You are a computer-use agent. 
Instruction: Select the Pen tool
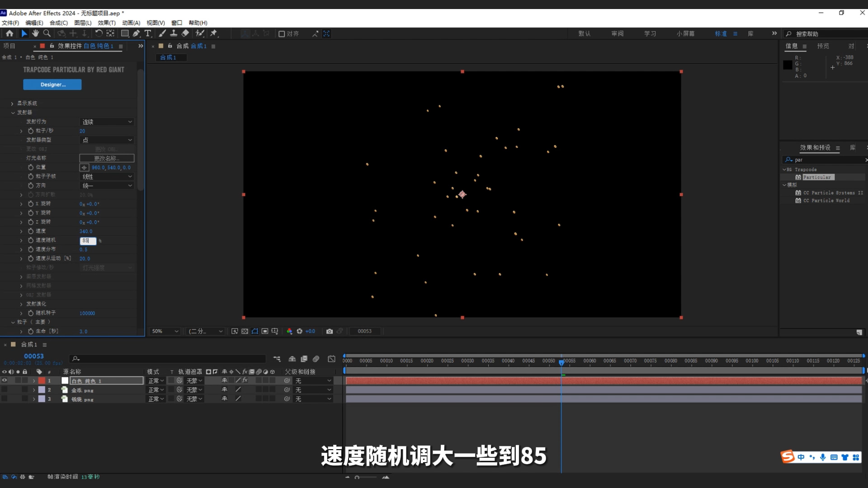click(x=137, y=33)
